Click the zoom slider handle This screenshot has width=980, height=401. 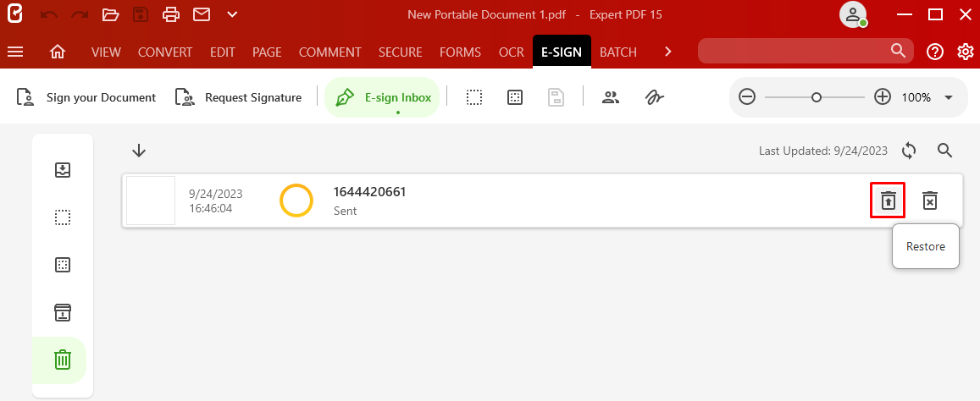point(817,97)
